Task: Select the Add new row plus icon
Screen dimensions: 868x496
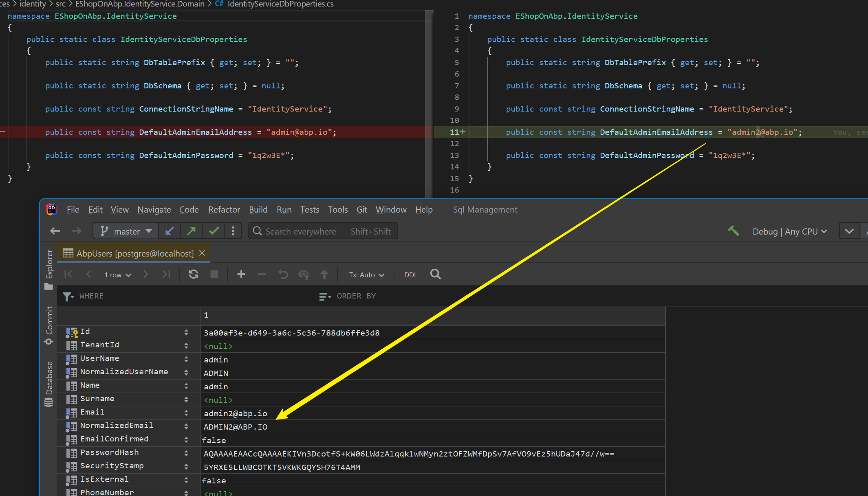Action: click(x=241, y=274)
